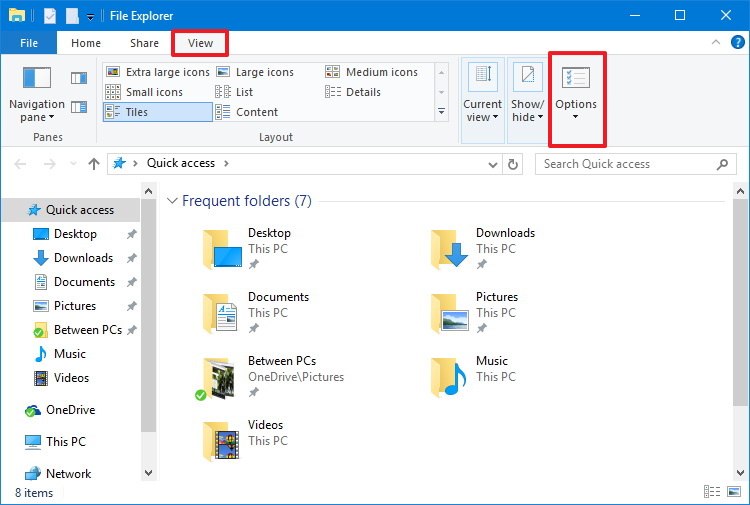Select Large icons layout
The height and width of the screenshot is (505, 750).
tap(255, 72)
